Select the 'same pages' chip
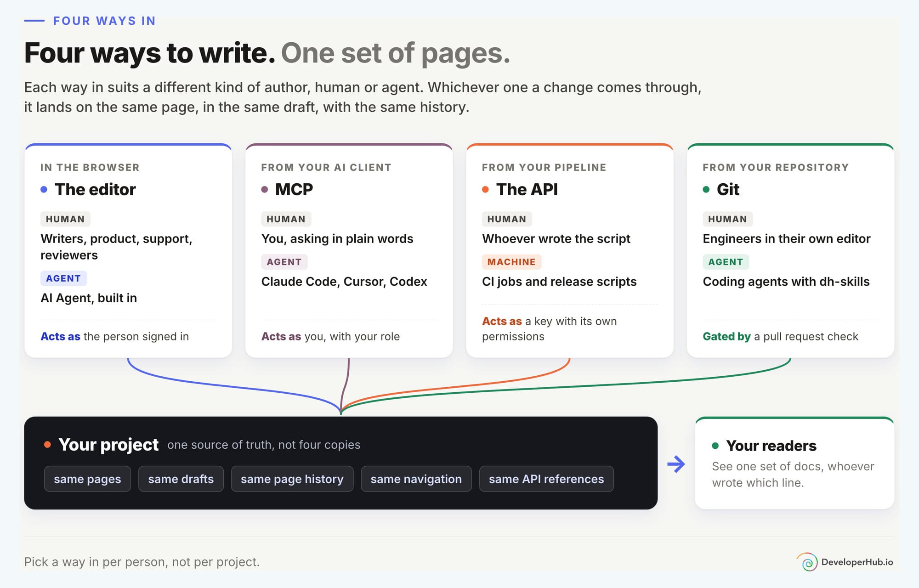This screenshot has width=919, height=588. point(87,479)
